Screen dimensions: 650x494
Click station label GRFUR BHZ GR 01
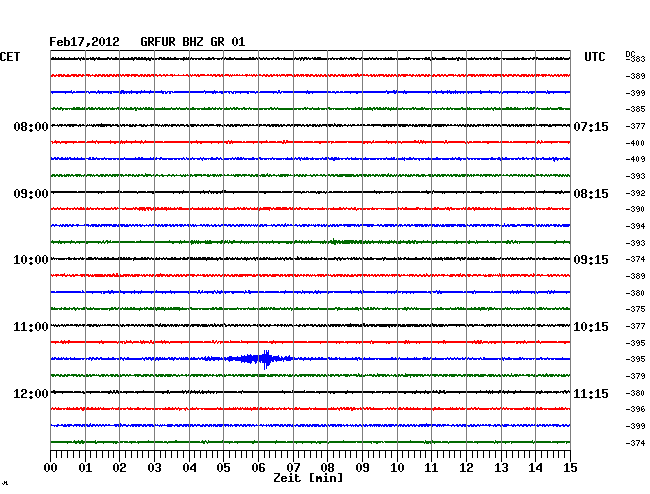(193, 42)
